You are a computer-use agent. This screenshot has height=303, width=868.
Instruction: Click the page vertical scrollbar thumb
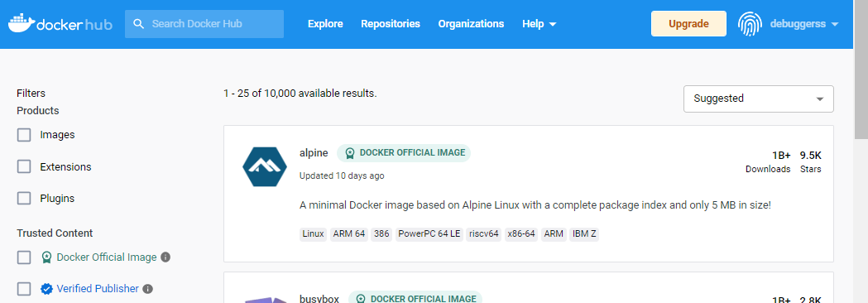click(x=861, y=70)
